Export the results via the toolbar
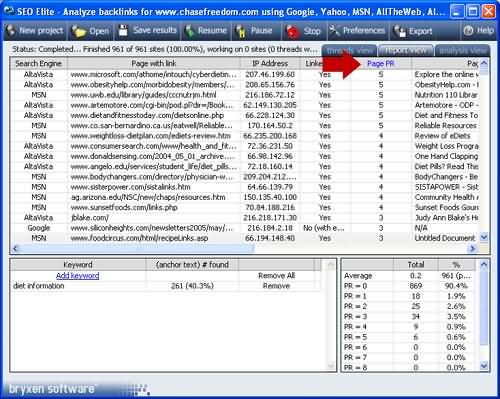 (413, 31)
